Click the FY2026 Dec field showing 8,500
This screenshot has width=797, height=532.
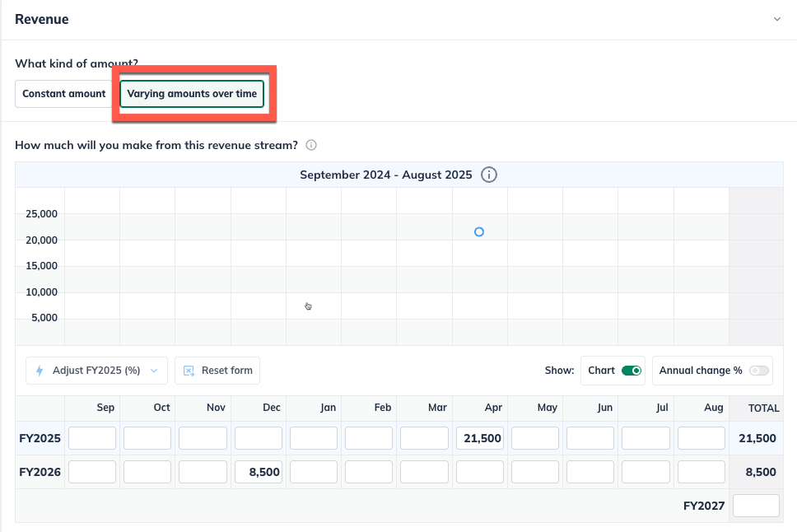tap(259, 472)
